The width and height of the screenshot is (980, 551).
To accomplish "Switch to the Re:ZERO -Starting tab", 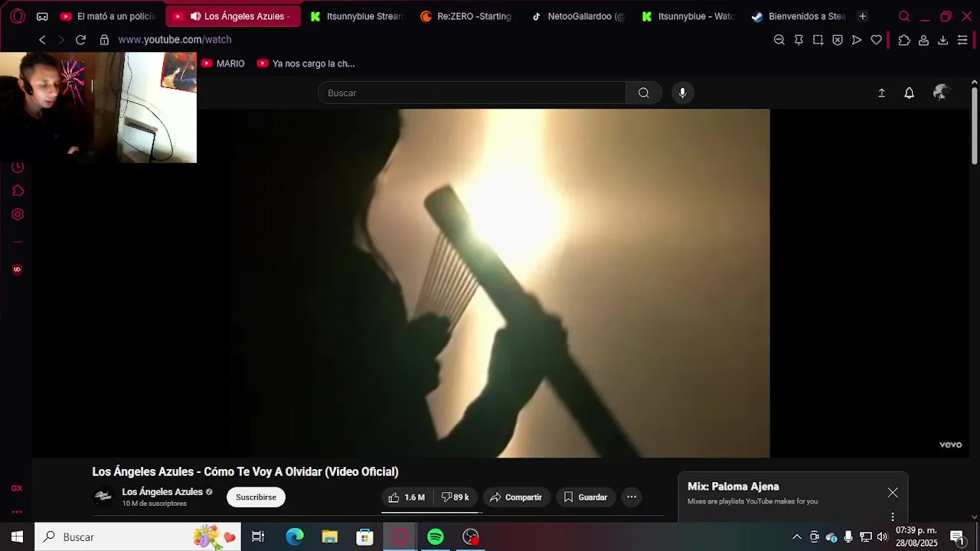I will [x=466, y=16].
